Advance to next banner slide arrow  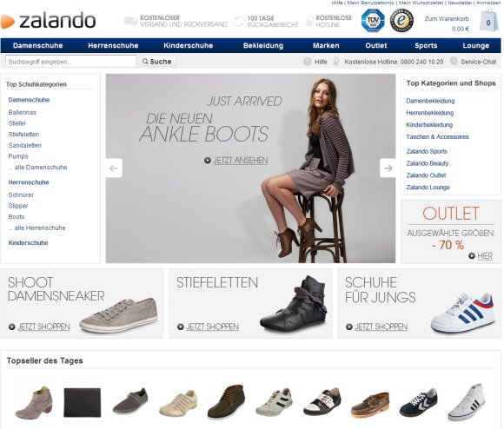click(388, 168)
